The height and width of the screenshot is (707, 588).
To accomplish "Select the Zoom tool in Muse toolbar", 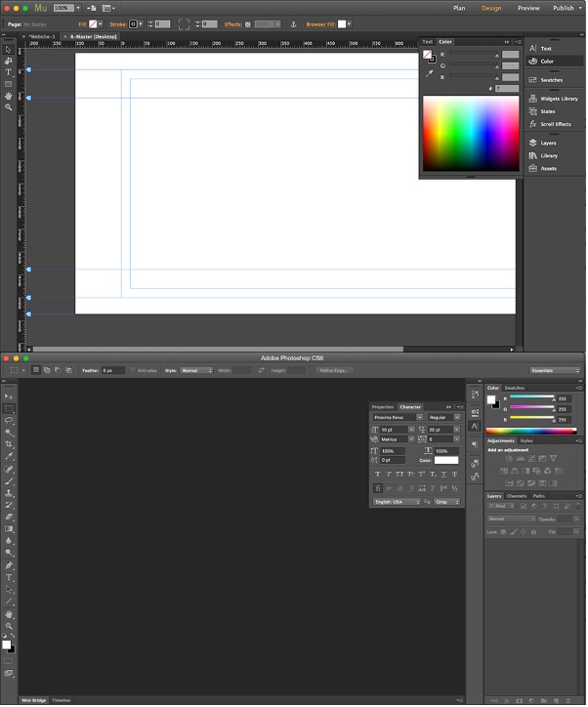I will click(x=8, y=107).
